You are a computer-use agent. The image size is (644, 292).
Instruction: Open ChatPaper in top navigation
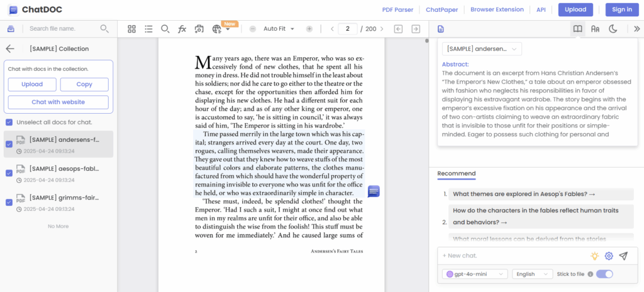click(x=442, y=10)
